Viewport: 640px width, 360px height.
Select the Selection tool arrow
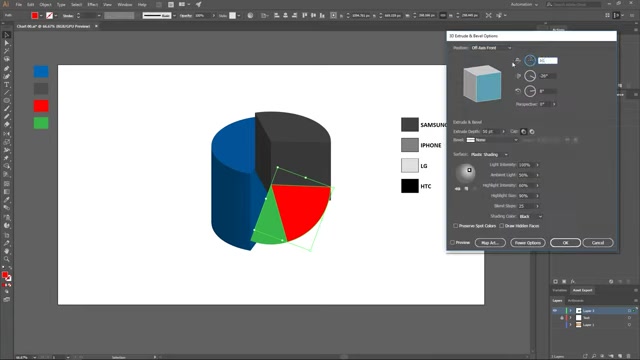[7, 35]
